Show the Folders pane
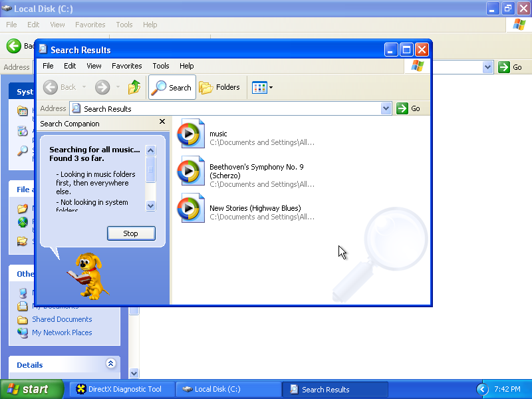Viewport: 532px width, 399px height. click(x=219, y=87)
